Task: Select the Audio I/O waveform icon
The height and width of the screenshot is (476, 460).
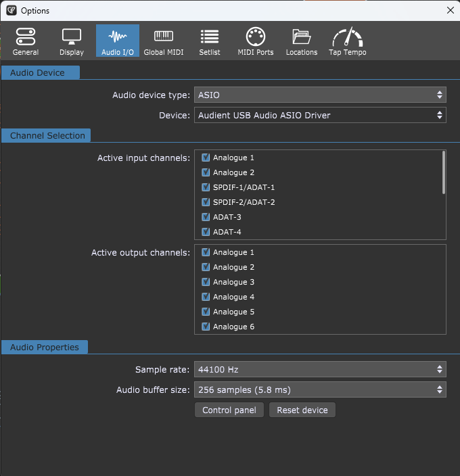Action: pos(118,41)
